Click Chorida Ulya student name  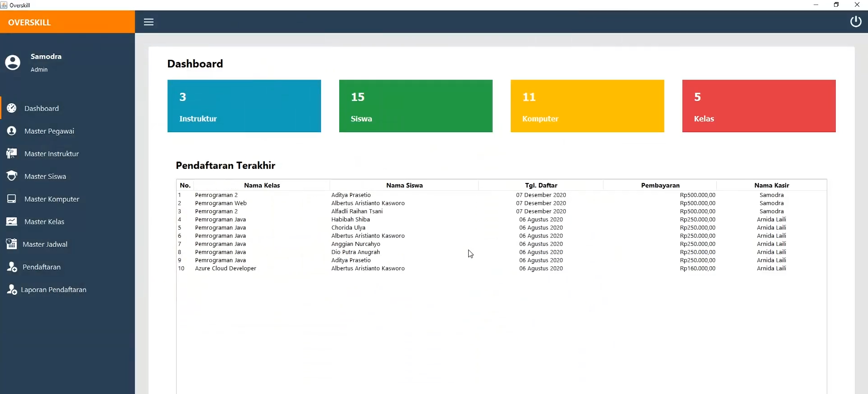tap(348, 228)
